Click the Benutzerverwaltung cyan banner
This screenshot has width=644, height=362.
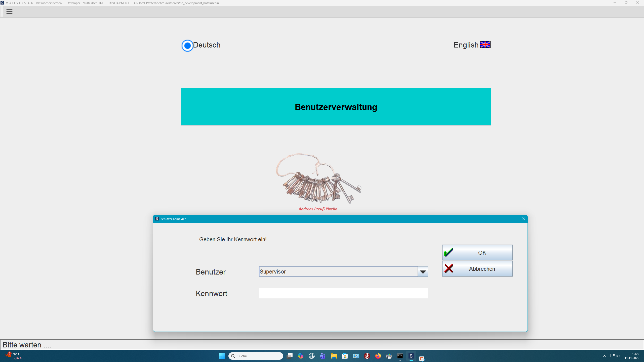click(336, 107)
